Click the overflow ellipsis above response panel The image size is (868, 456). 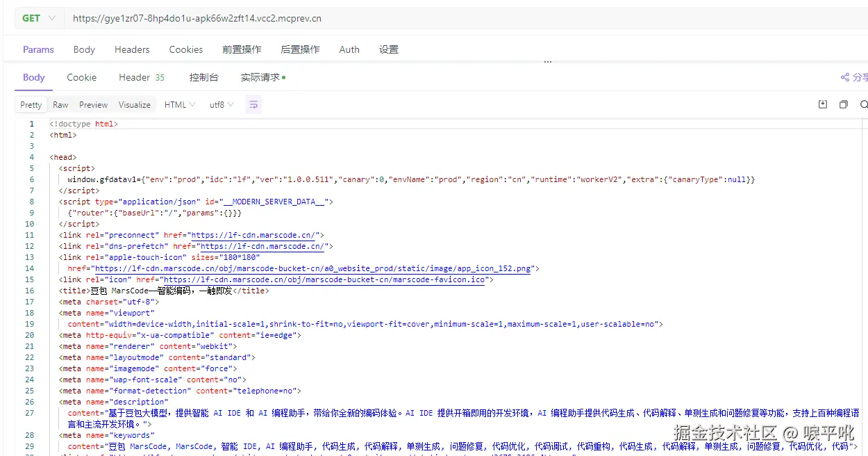coord(547,61)
